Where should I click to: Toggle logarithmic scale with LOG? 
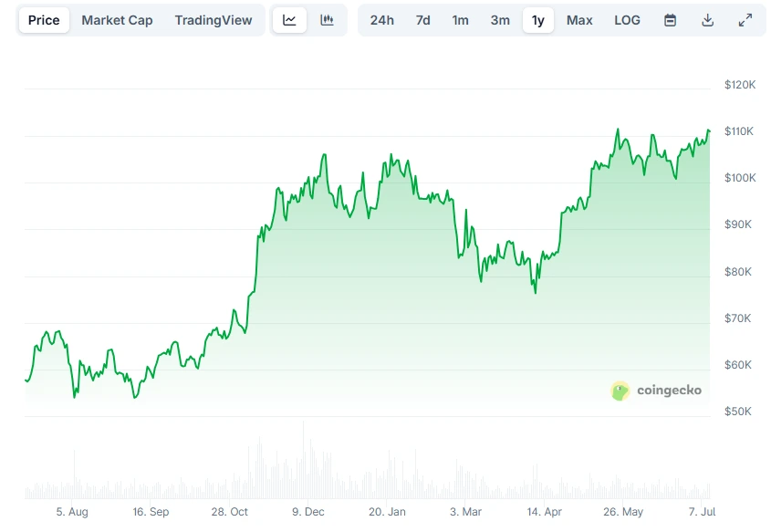[627, 19]
